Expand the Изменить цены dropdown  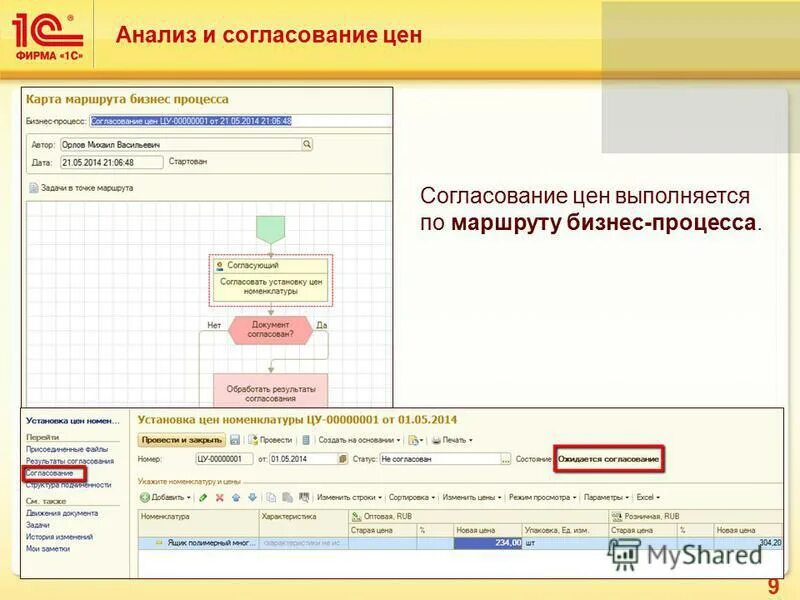(468, 496)
